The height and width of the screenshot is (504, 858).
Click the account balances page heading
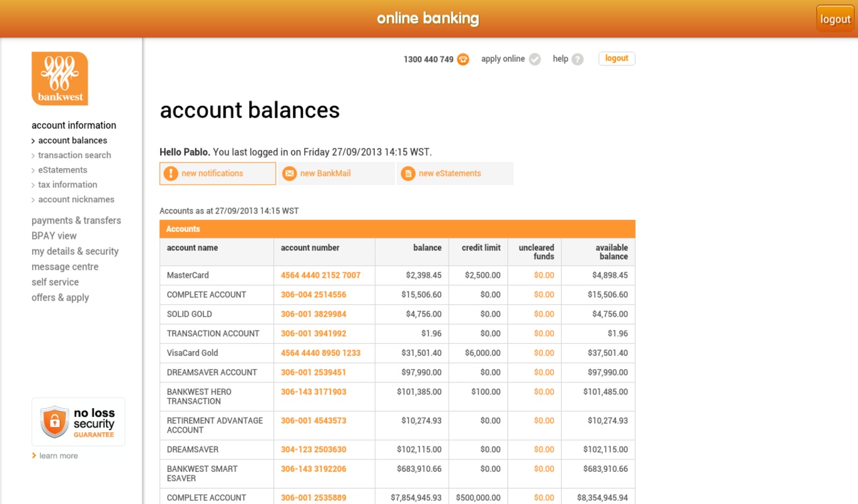250,110
